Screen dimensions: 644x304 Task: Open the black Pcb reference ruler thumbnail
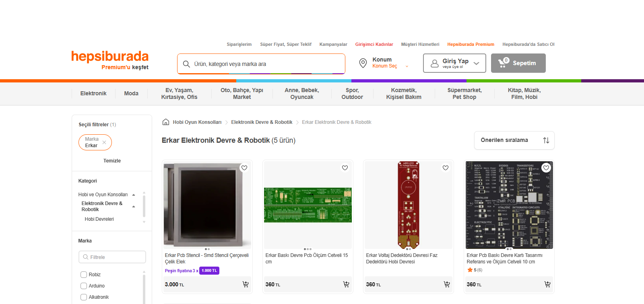(x=509, y=205)
